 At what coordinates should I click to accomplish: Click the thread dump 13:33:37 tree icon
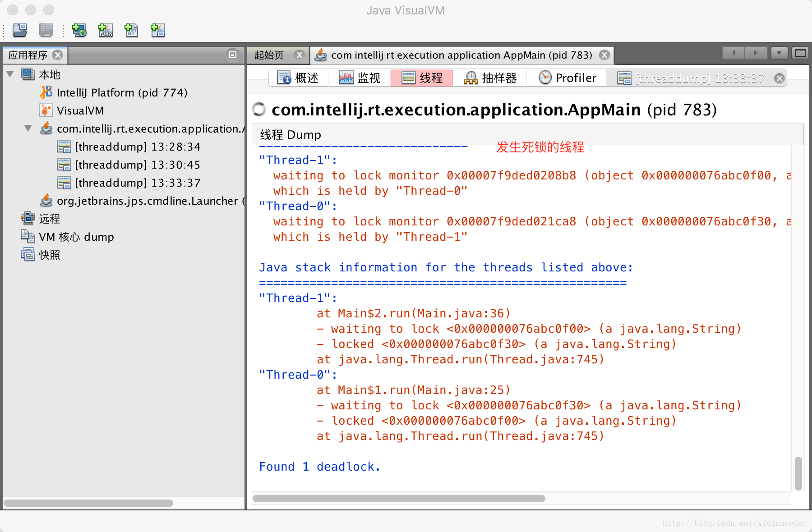click(64, 183)
